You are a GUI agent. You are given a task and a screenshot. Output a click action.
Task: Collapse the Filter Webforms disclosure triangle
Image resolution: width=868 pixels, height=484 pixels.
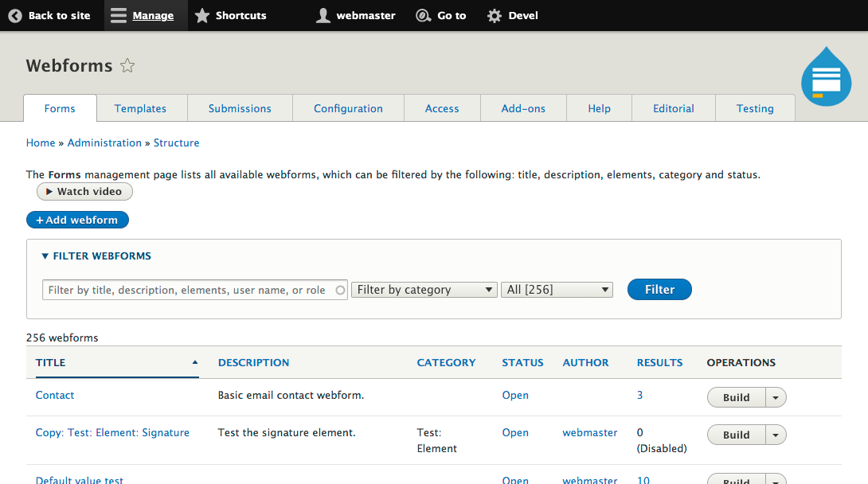pyautogui.click(x=45, y=256)
